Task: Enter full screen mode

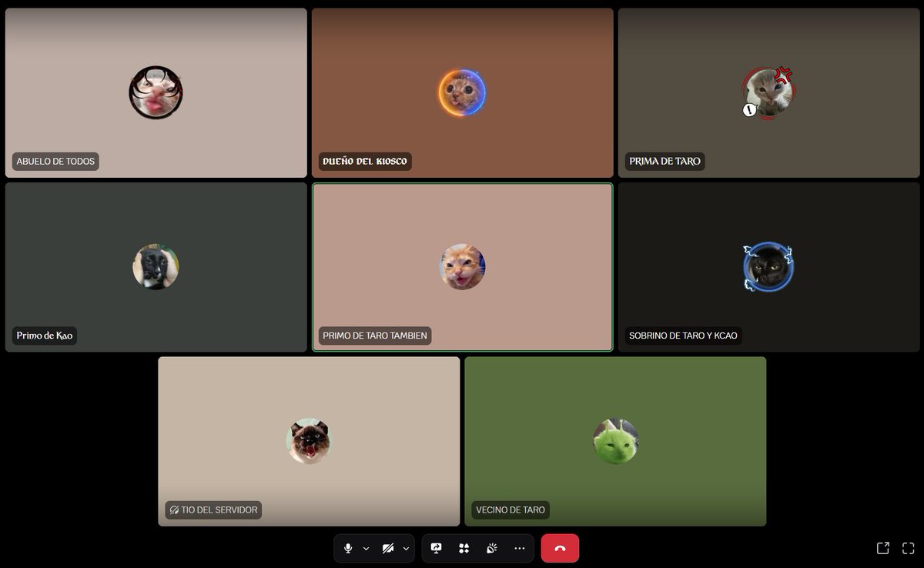Action: (x=908, y=548)
